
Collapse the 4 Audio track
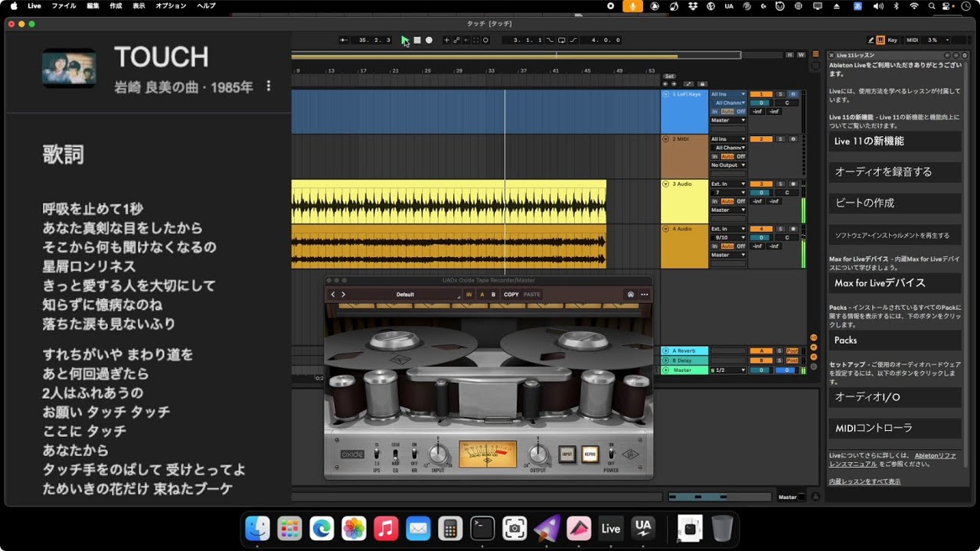coord(666,229)
